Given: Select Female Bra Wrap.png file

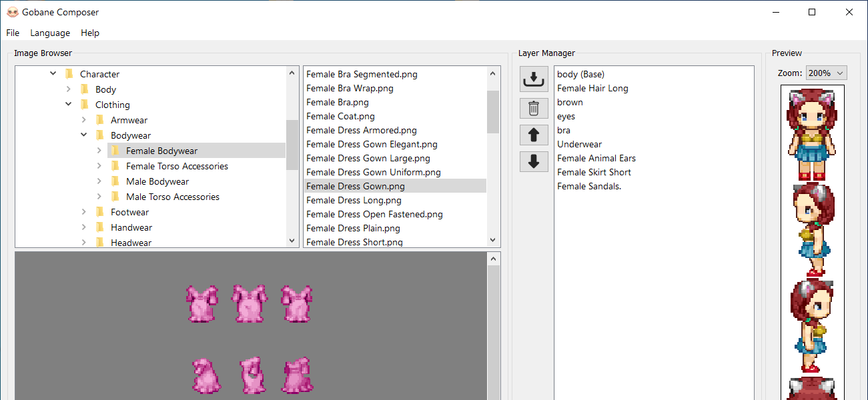Looking at the screenshot, I should click(350, 88).
